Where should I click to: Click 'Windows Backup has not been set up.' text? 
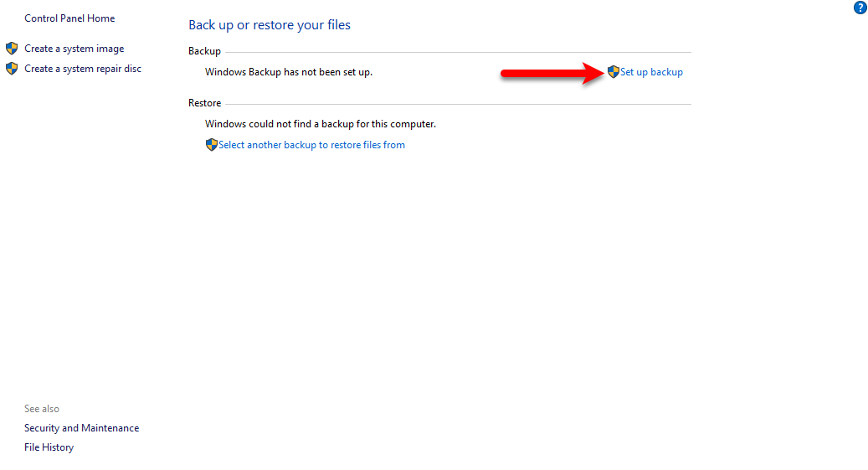(289, 72)
